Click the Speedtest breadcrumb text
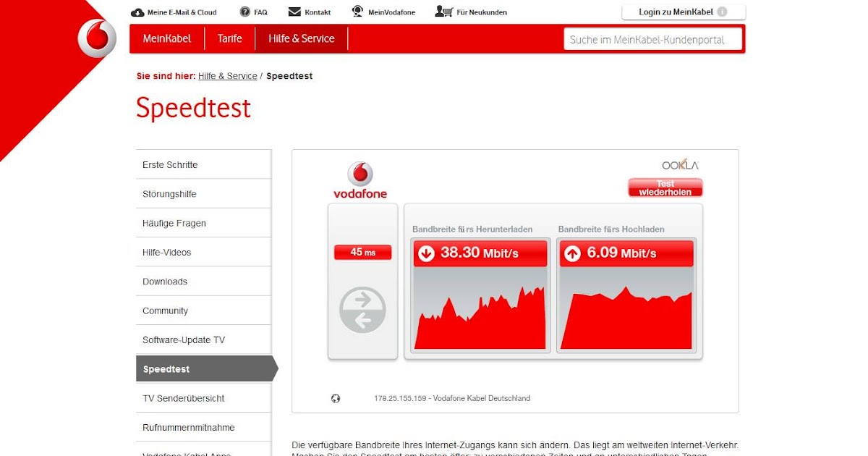 (x=289, y=76)
